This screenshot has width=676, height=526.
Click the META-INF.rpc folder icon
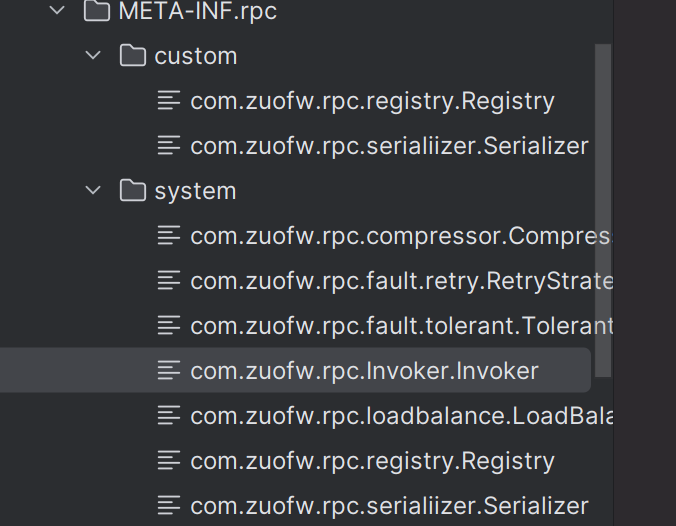pos(97,10)
